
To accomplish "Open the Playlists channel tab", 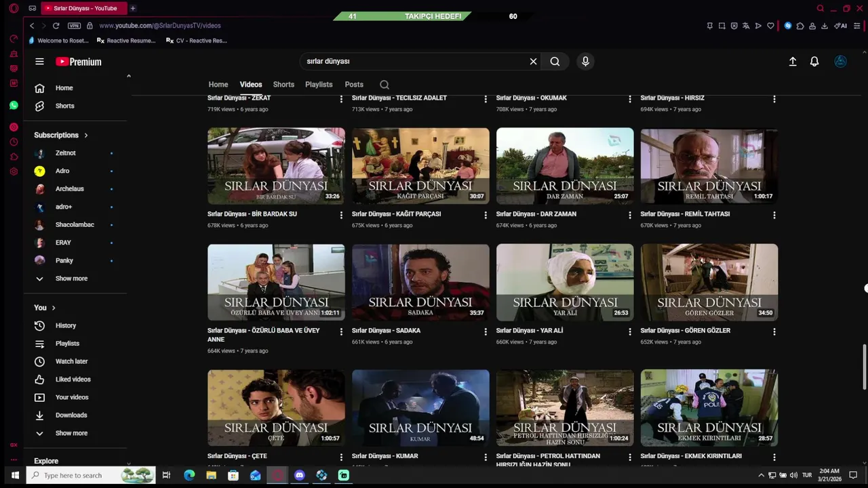I will pos(319,85).
